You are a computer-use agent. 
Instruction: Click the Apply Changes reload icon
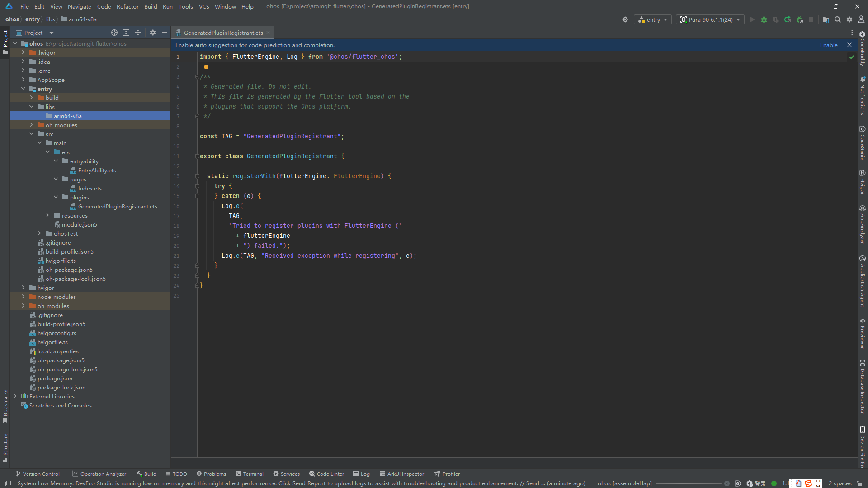pyautogui.click(x=788, y=19)
